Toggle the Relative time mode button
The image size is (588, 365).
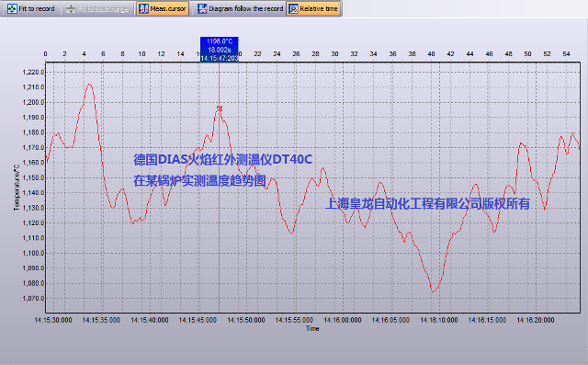tap(313, 8)
